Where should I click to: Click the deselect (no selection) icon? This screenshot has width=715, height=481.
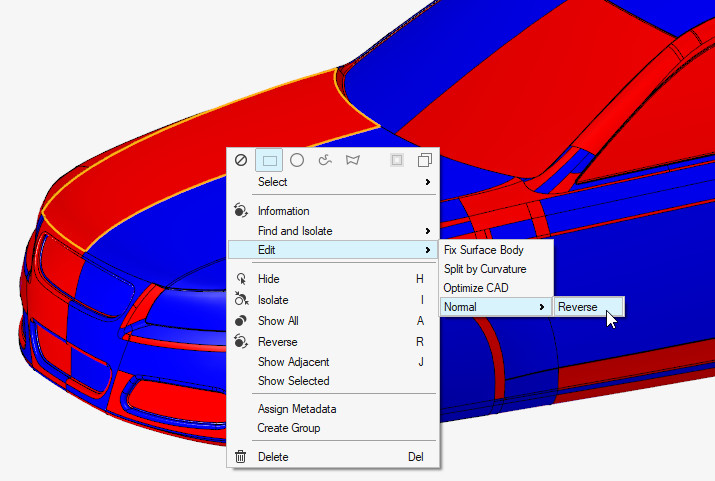click(x=241, y=160)
